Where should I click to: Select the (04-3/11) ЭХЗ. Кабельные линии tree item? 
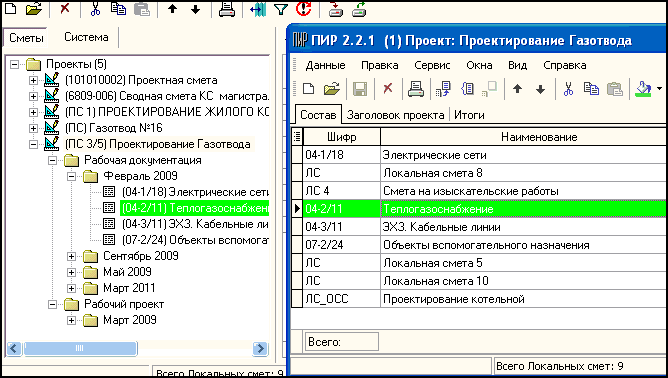click(195, 224)
